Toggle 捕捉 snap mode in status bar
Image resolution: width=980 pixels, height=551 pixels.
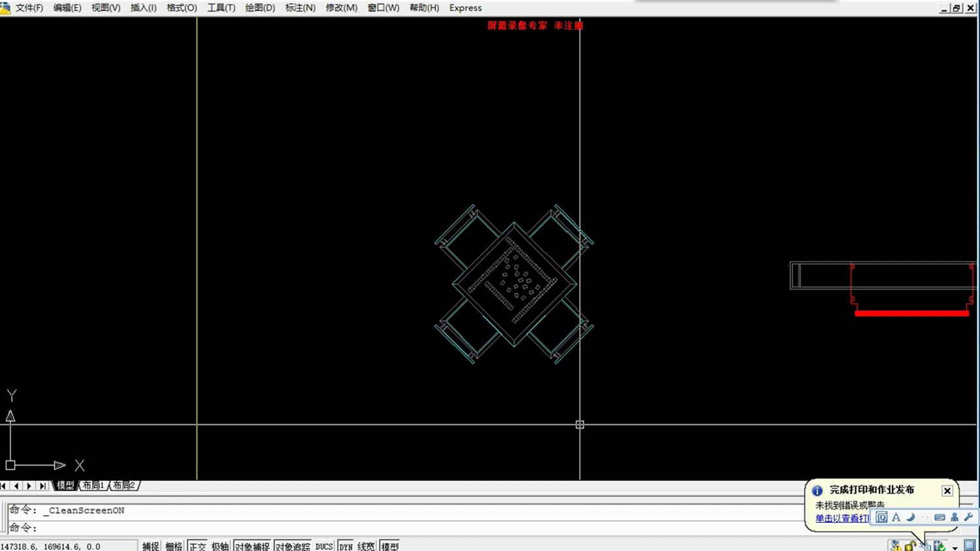point(151,546)
